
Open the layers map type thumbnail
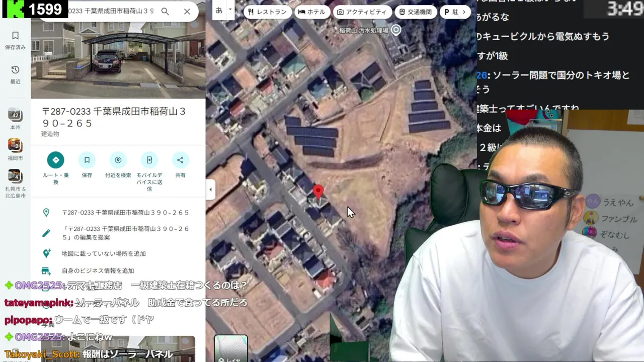pyautogui.click(x=231, y=348)
